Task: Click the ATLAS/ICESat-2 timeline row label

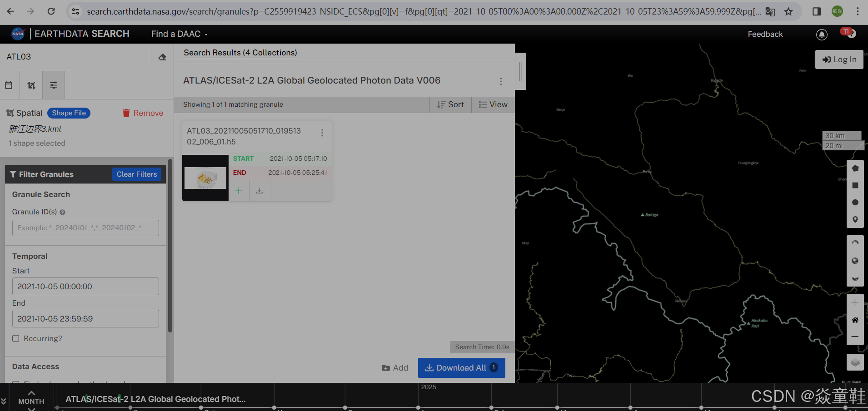Action: 155,399
